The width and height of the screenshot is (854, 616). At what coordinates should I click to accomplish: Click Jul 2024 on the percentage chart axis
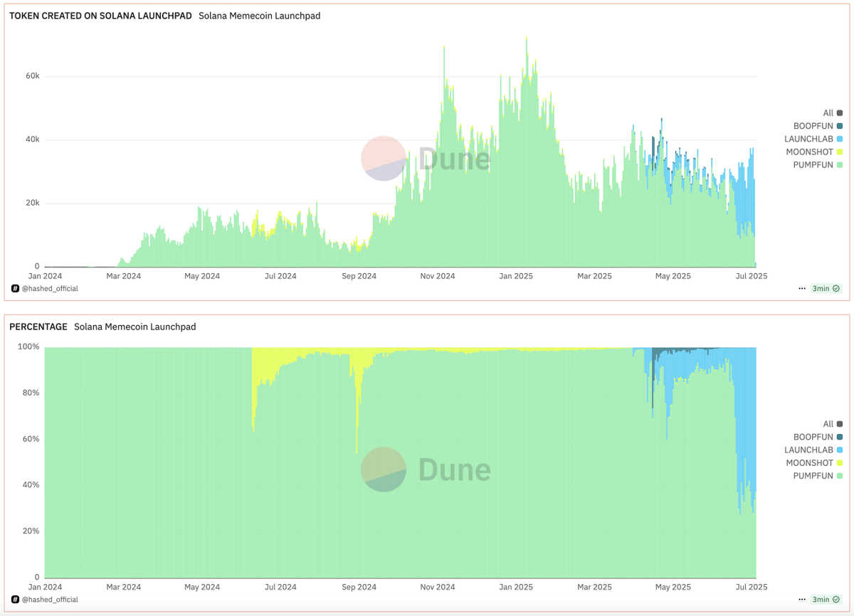coord(281,587)
